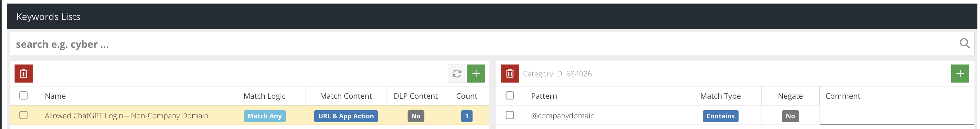
Task: Tick the @companydomain pattern checkbox
Action: pos(510,115)
